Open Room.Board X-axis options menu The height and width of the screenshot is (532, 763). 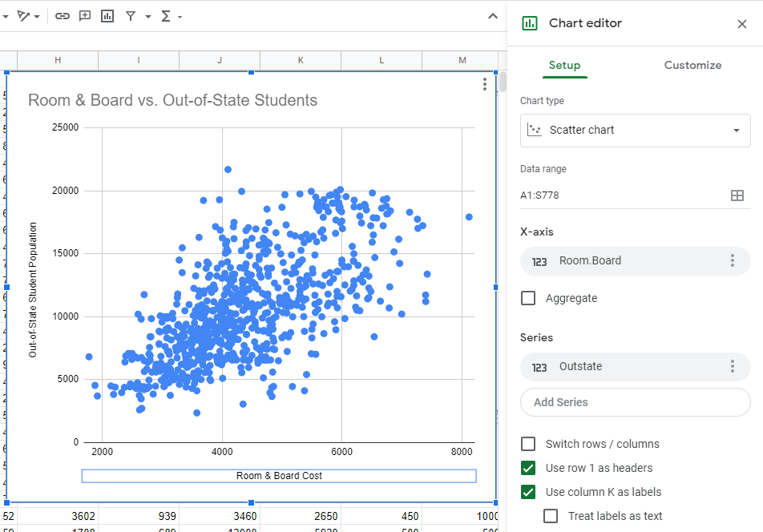732,260
